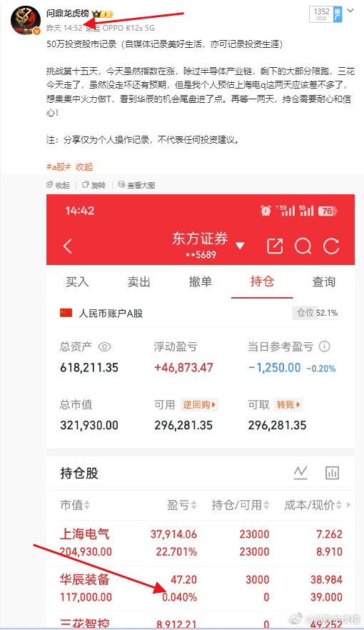Open the 上海电气 holding row
The height and width of the screenshot is (630, 364).
coord(201,543)
